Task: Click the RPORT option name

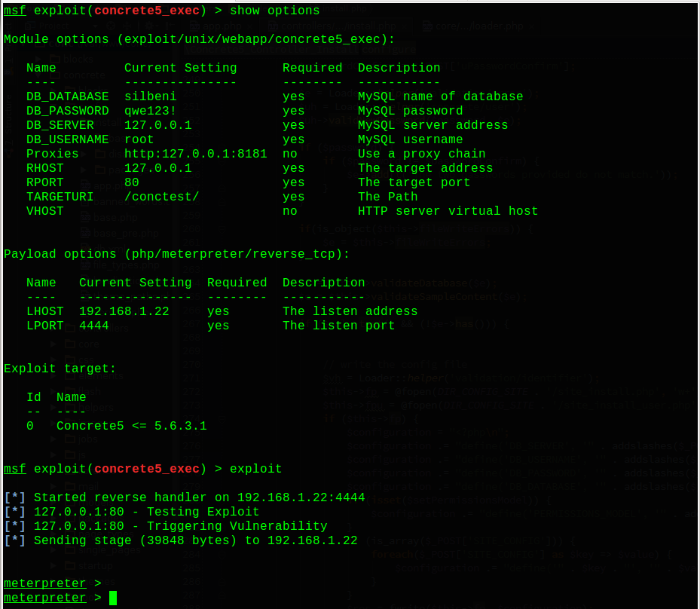Action: coord(44,182)
